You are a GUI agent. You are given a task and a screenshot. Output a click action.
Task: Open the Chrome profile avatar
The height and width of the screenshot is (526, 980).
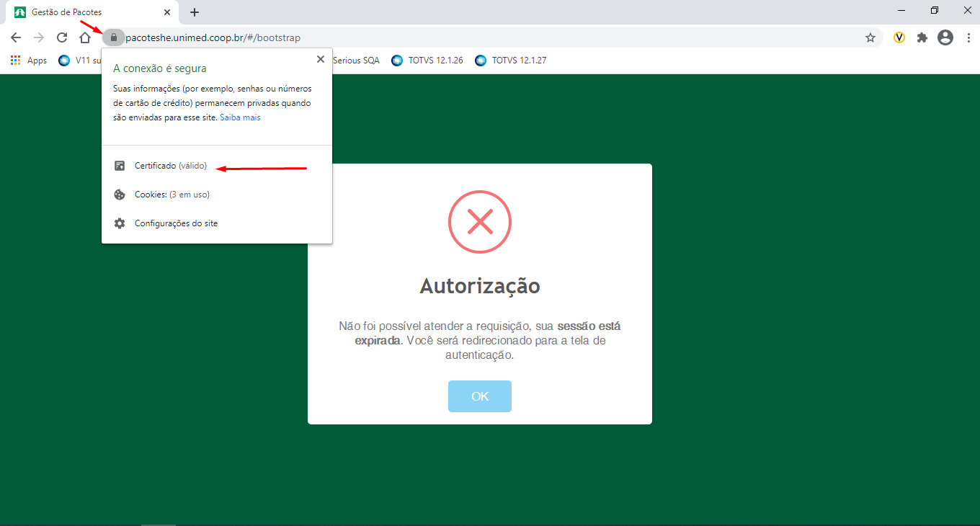pos(945,37)
